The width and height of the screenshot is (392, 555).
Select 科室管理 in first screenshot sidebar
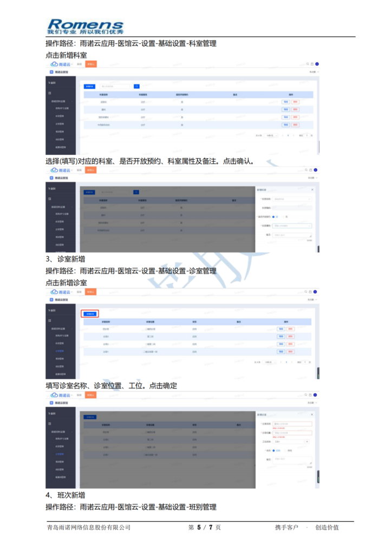(x=60, y=116)
